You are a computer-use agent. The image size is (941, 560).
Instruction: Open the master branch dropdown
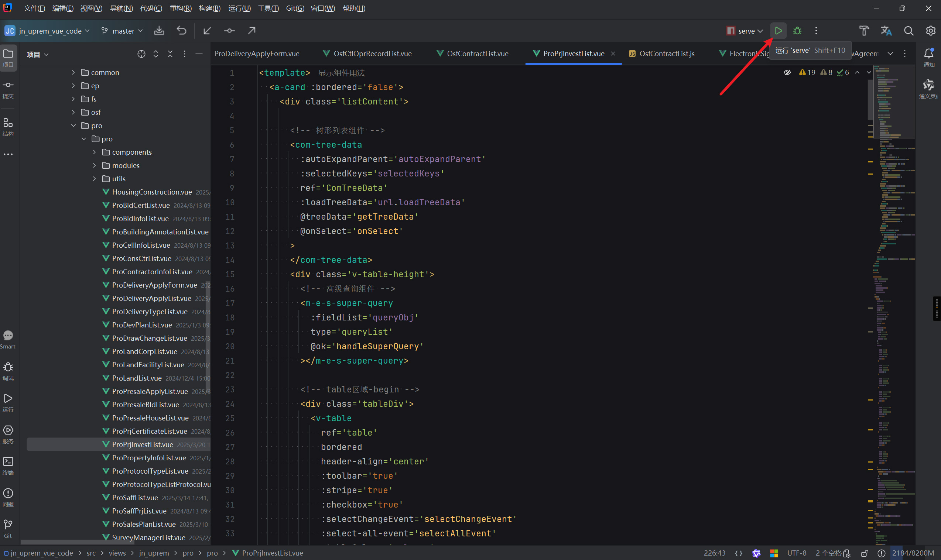pos(122,31)
